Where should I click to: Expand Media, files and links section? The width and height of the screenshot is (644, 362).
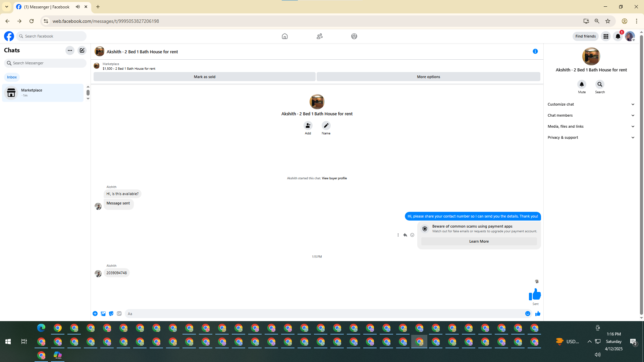[591, 127]
